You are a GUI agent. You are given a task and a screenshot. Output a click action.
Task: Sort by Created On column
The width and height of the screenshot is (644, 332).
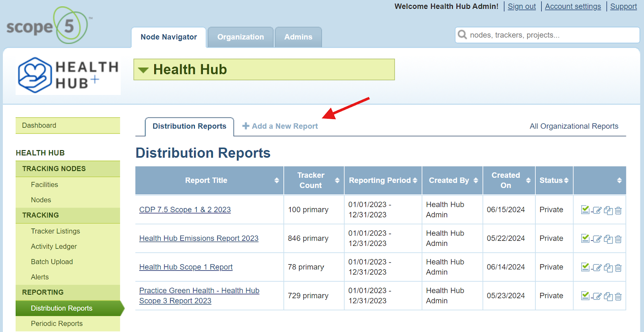coord(509,180)
